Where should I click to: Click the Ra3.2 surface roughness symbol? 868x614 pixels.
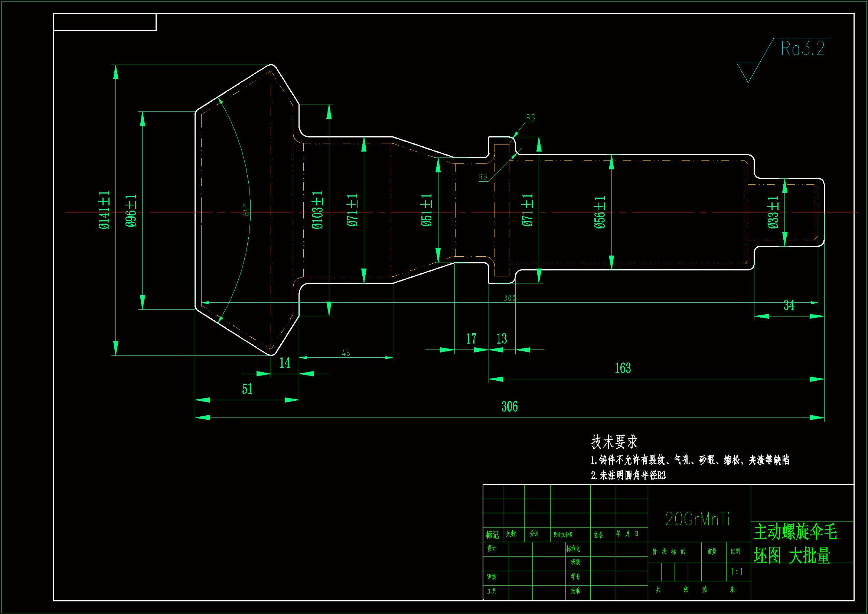point(802,49)
